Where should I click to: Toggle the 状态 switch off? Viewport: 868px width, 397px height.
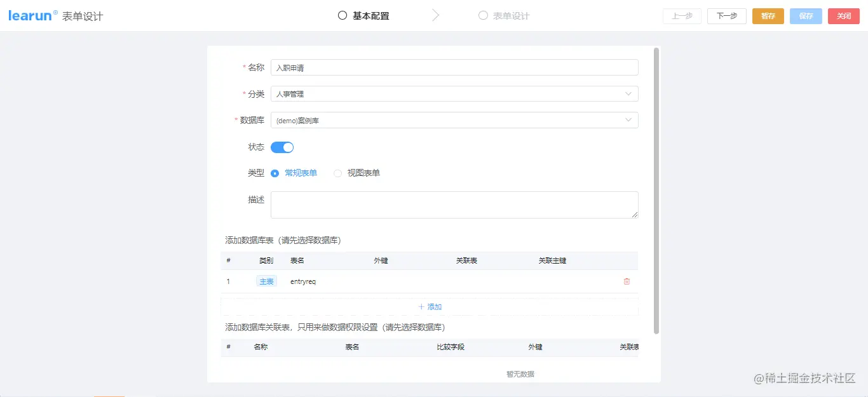282,147
